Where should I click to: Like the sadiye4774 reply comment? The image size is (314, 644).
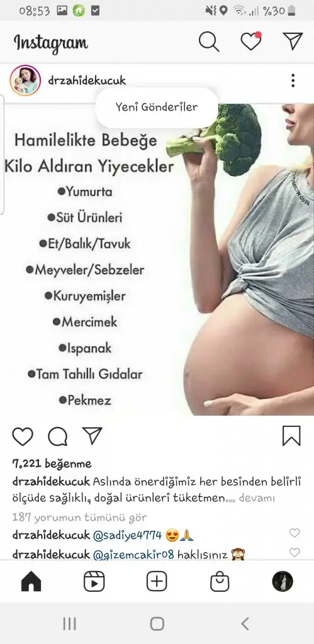(x=294, y=533)
